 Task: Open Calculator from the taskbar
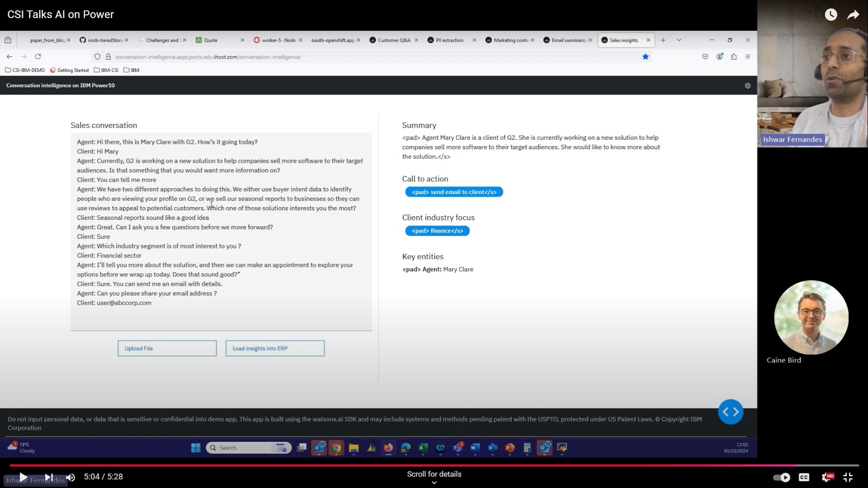pyautogui.click(x=527, y=448)
